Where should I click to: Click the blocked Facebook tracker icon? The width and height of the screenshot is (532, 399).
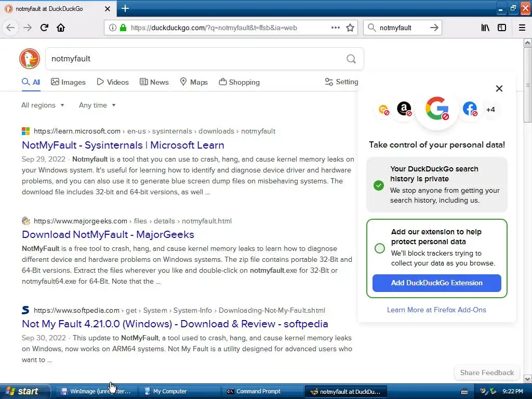pyautogui.click(x=470, y=109)
